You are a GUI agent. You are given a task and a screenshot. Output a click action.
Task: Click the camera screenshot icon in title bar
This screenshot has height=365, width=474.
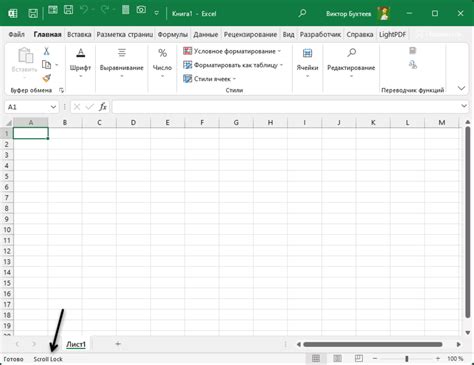[x=141, y=10]
